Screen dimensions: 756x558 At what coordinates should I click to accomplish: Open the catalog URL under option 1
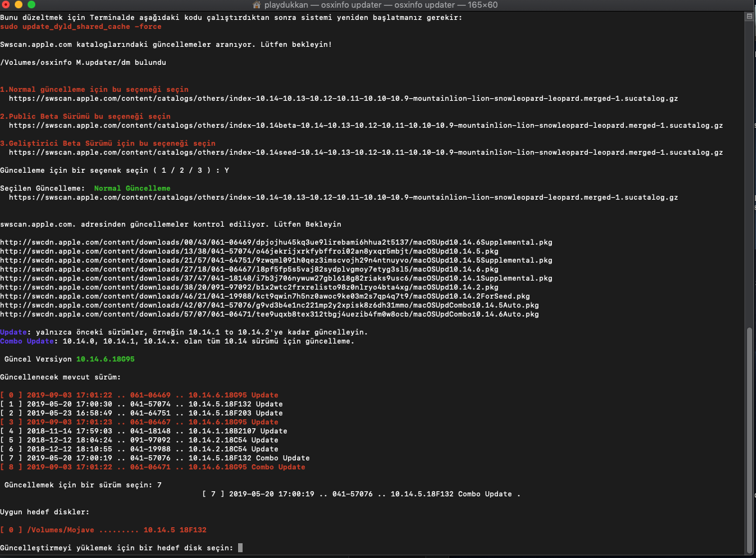(x=343, y=99)
